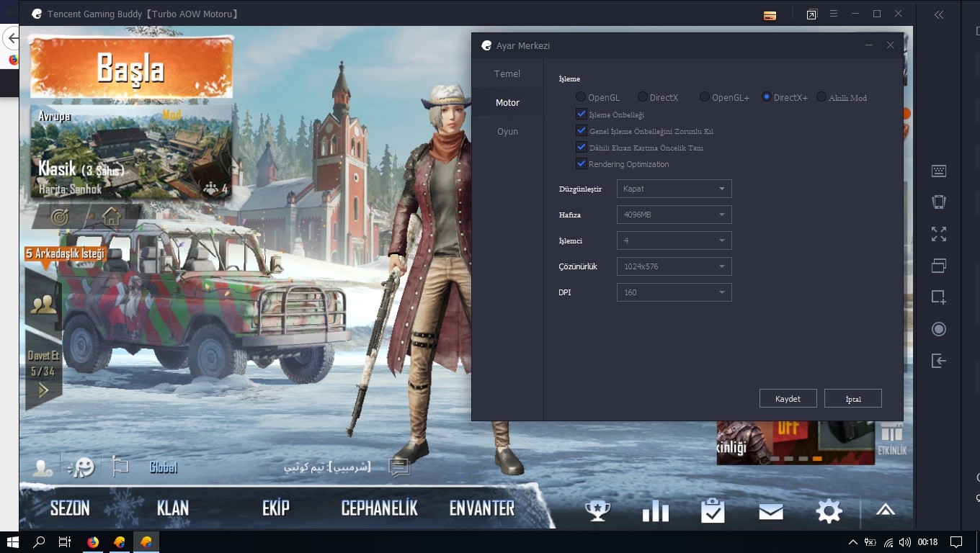Open SEZON from bottom game menu
Screen dimensions: 980x553
(70, 508)
